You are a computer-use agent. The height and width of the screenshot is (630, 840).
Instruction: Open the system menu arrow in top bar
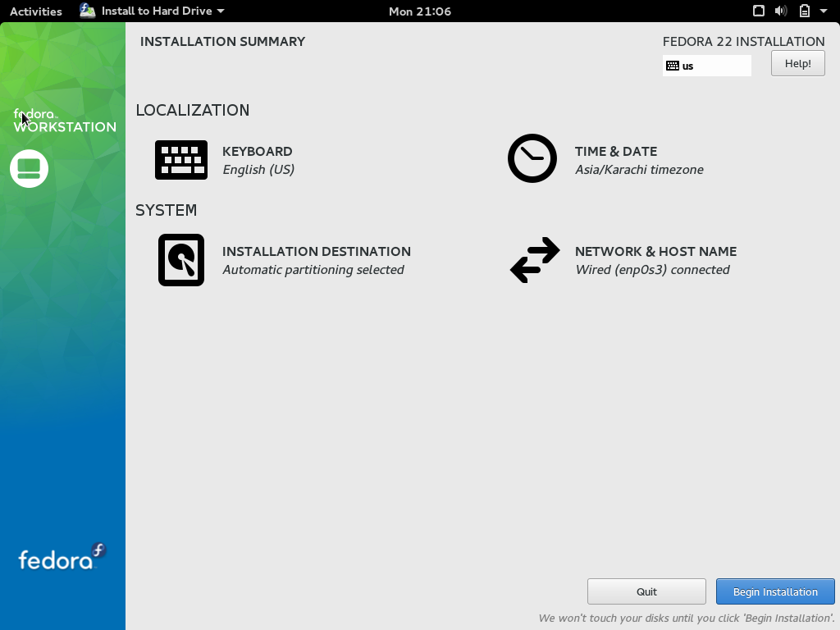824,11
